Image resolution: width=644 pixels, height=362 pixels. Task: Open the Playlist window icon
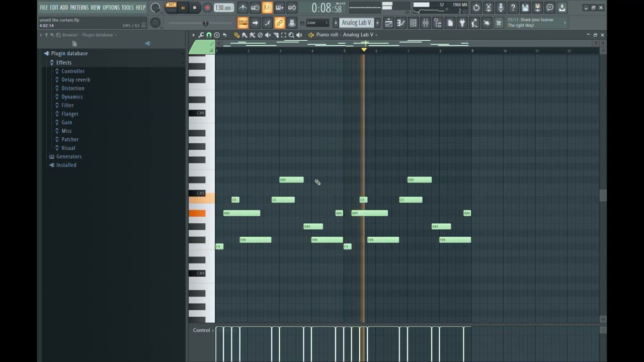pos(389,23)
